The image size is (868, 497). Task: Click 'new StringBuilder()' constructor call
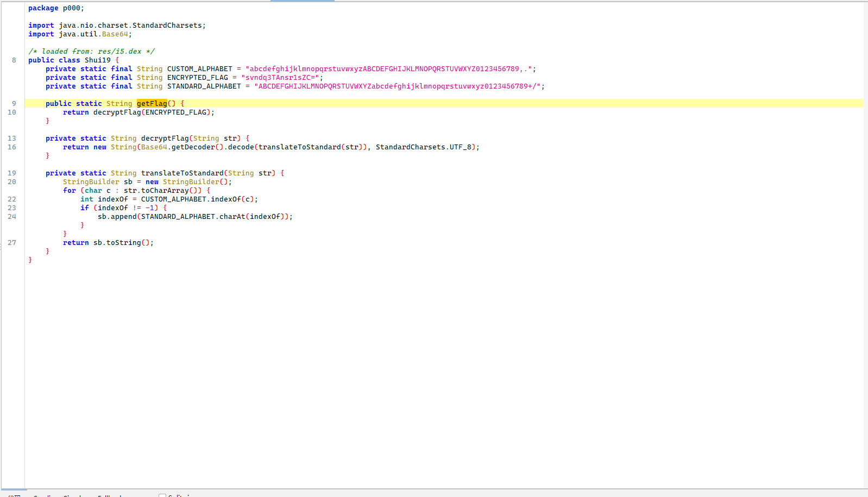point(187,181)
